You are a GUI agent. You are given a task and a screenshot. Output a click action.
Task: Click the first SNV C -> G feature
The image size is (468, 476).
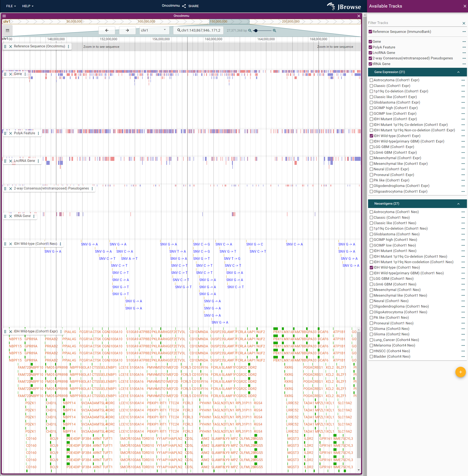pos(201,244)
